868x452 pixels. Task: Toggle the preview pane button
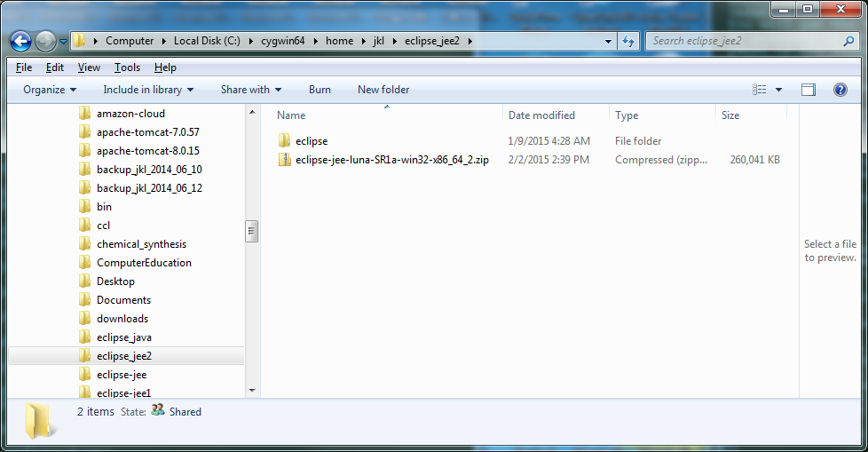808,90
